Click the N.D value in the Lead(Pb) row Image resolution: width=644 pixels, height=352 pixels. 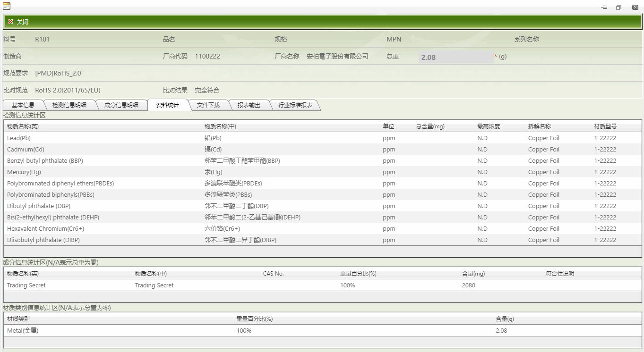(x=482, y=138)
